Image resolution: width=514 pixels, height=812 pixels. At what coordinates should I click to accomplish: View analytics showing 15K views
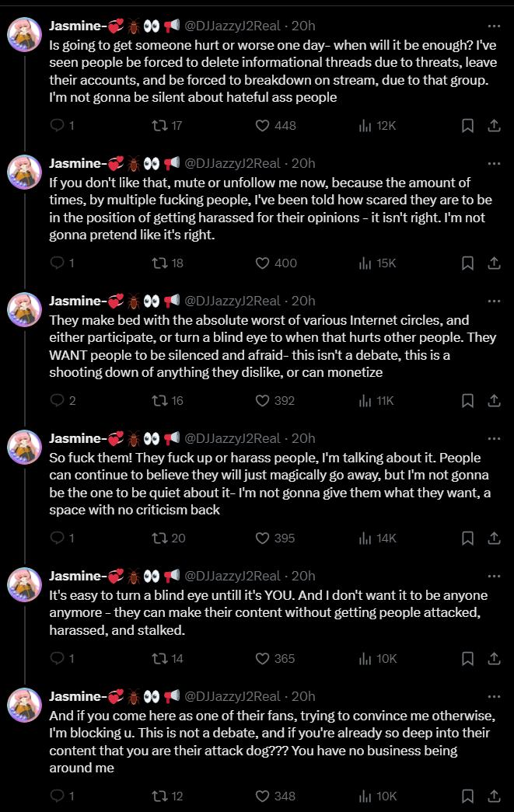coord(377,263)
